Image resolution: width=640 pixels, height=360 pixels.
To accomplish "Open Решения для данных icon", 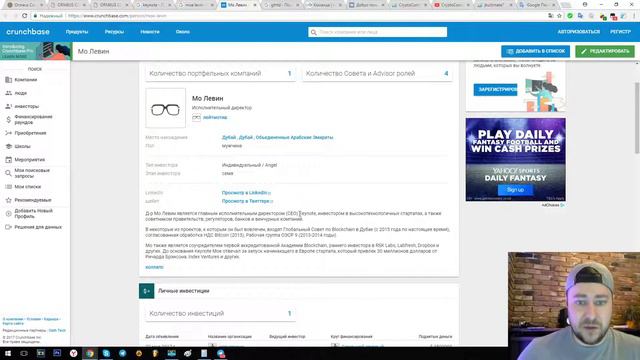I will click(x=9, y=227).
